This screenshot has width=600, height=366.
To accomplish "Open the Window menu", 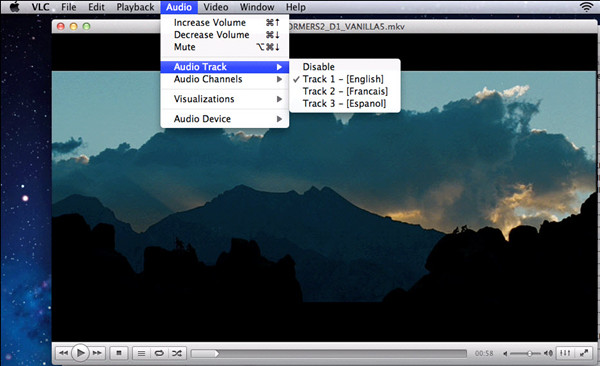I will pos(257,7).
